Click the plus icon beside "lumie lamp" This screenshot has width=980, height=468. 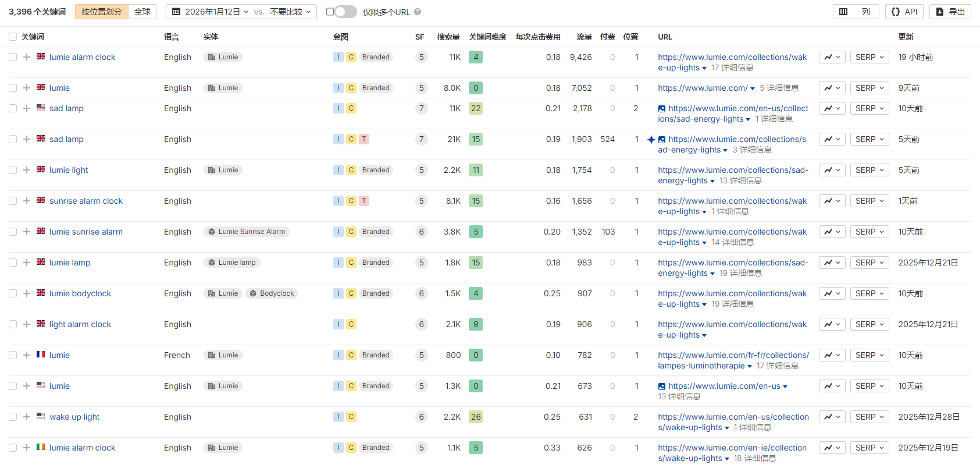tap(27, 263)
